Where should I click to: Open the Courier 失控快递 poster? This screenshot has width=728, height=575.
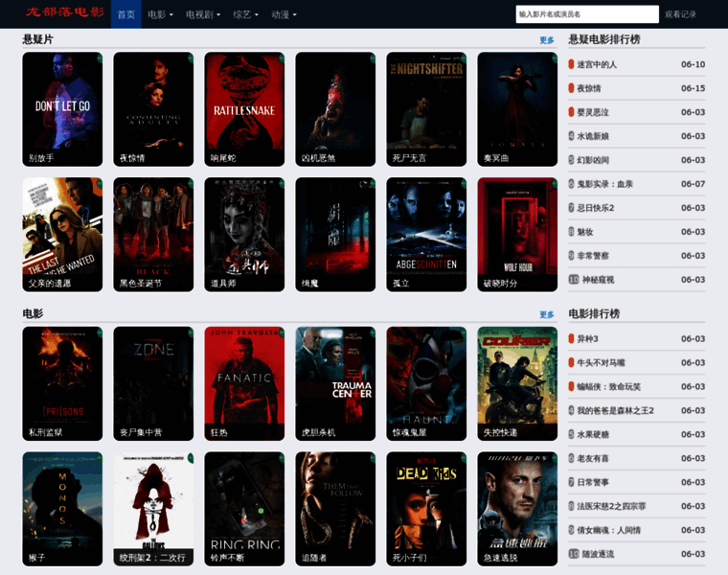517,383
